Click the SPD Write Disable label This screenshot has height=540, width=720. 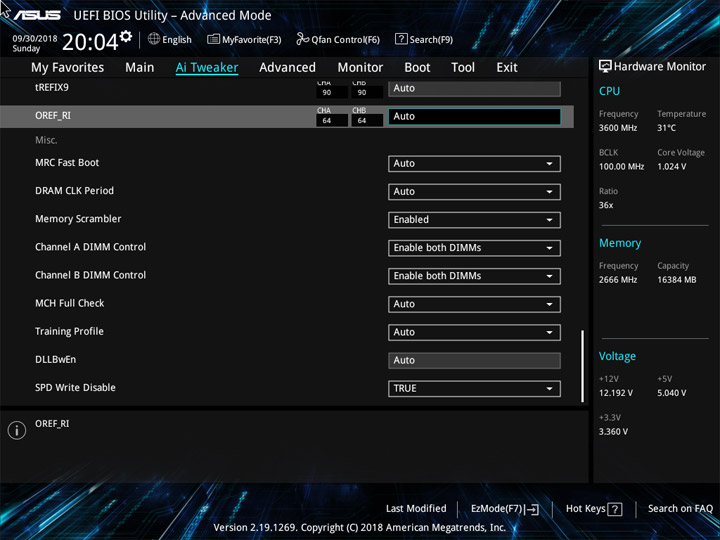point(75,388)
